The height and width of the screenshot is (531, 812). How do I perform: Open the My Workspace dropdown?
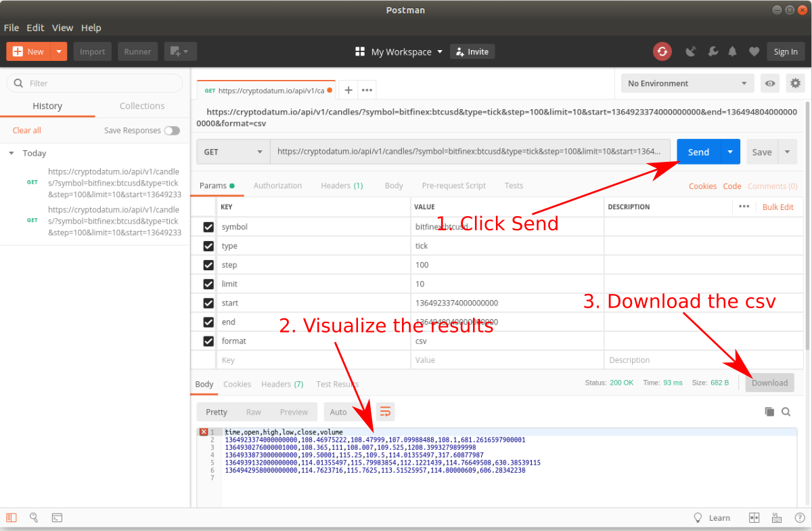pyautogui.click(x=399, y=51)
